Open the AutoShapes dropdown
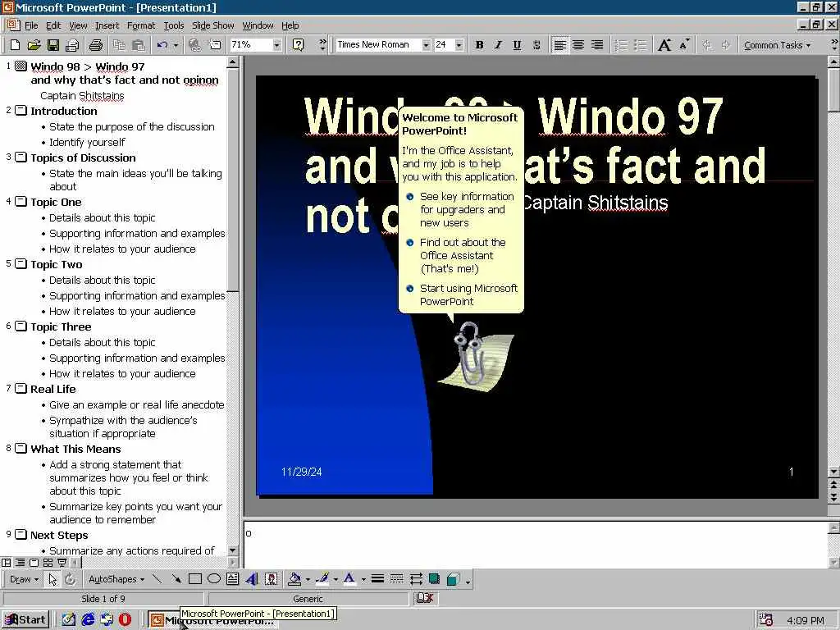The image size is (840, 630). 116,579
